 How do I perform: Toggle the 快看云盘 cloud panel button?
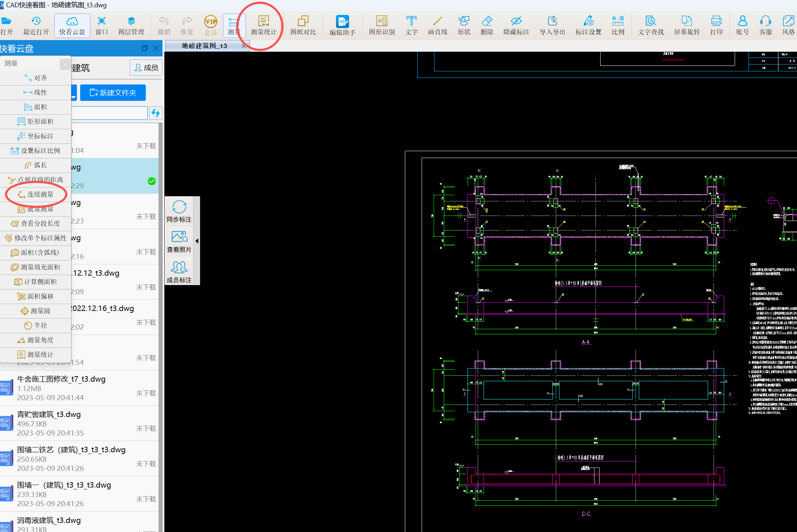[x=72, y=25]
